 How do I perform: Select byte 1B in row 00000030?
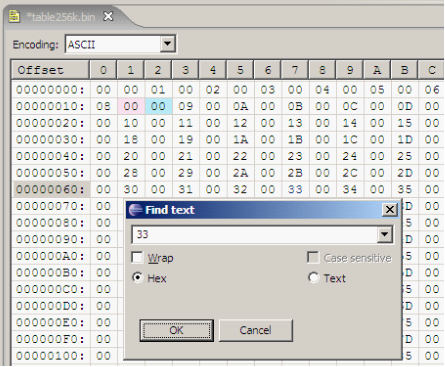(x=295, y=139)
